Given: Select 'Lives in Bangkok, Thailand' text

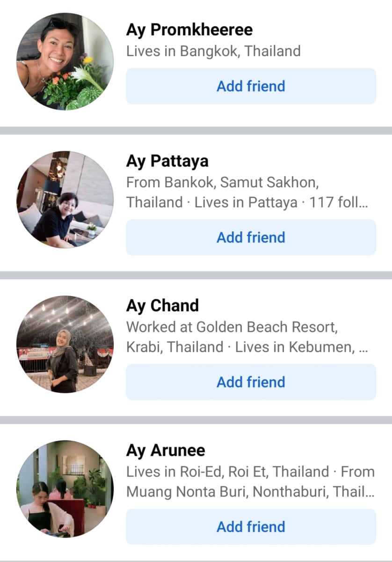Looking at the screenshot, I should [x=213, y=51].
